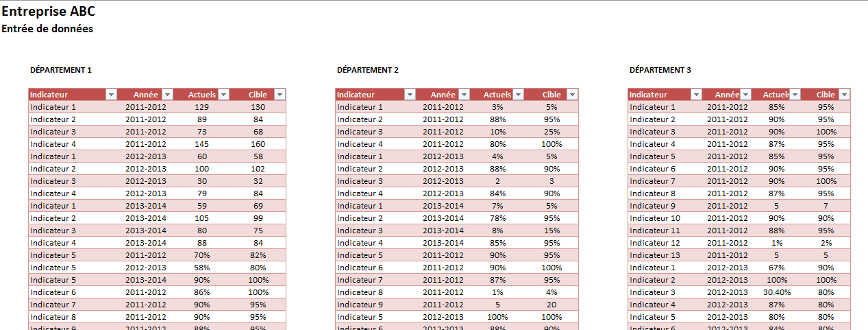Open the Année filter arrow in Département 1
Image resolution: width=868 pixels, height=330 pixels.
tap(167, 95)
